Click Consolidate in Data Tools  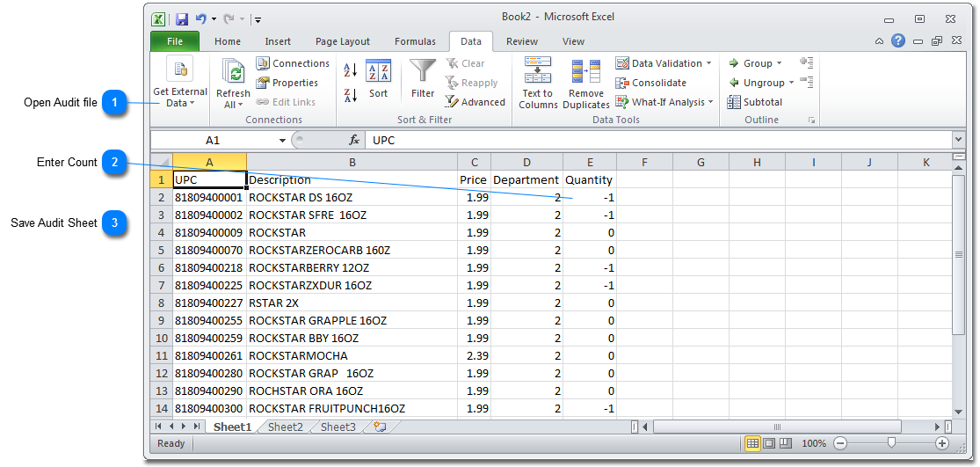click(x=651, y=83)
